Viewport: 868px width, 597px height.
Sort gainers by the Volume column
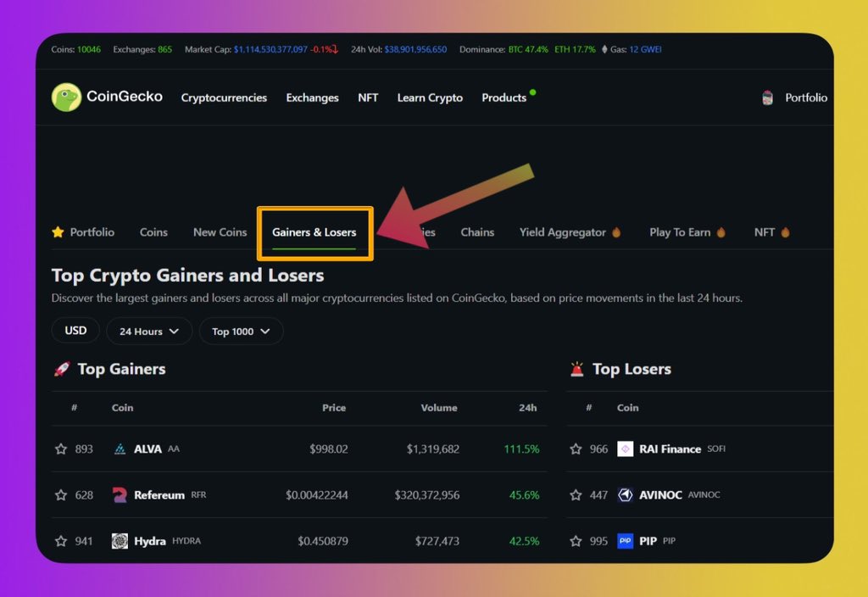[439, 408]
